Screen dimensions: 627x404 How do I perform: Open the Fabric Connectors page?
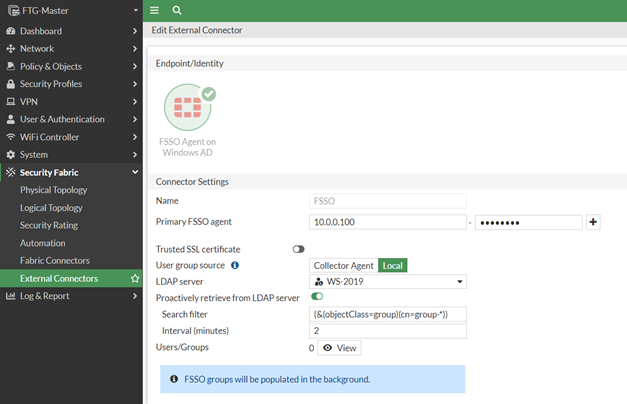pyautogui.click(x=55, y=260)
